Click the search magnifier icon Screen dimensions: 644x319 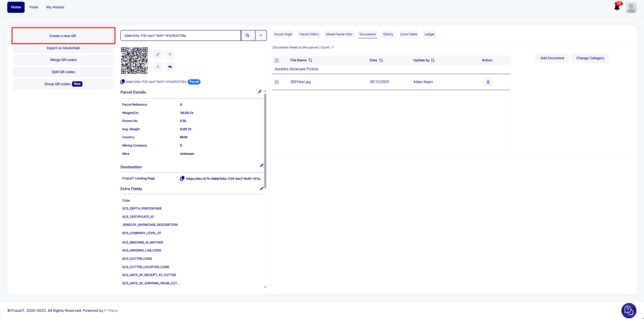[x=248, y=35]
